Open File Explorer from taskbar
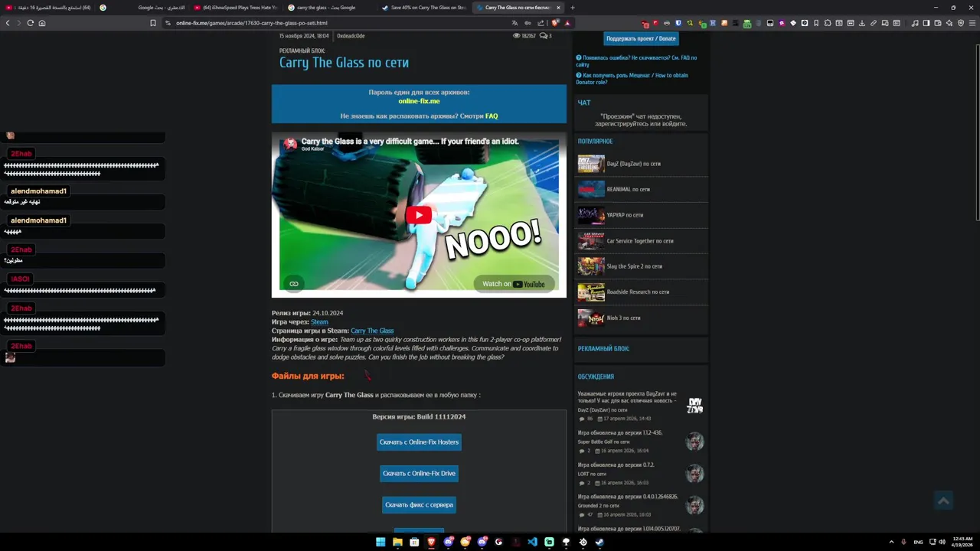 [397, 542]
